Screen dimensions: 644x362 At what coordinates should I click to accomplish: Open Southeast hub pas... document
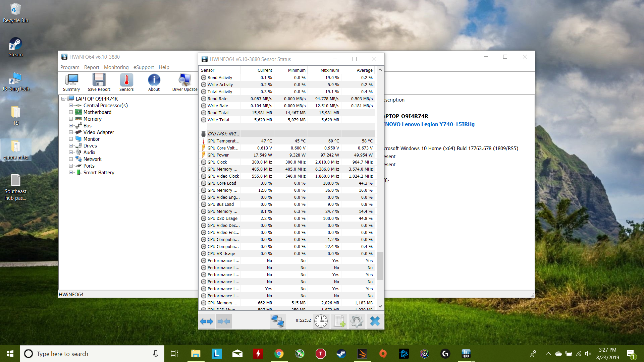(15, 188)
